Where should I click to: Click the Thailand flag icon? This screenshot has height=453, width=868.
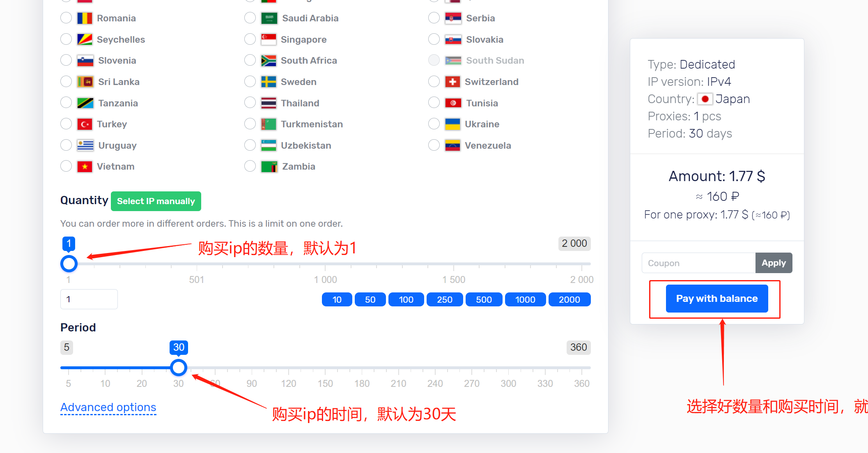269,103
